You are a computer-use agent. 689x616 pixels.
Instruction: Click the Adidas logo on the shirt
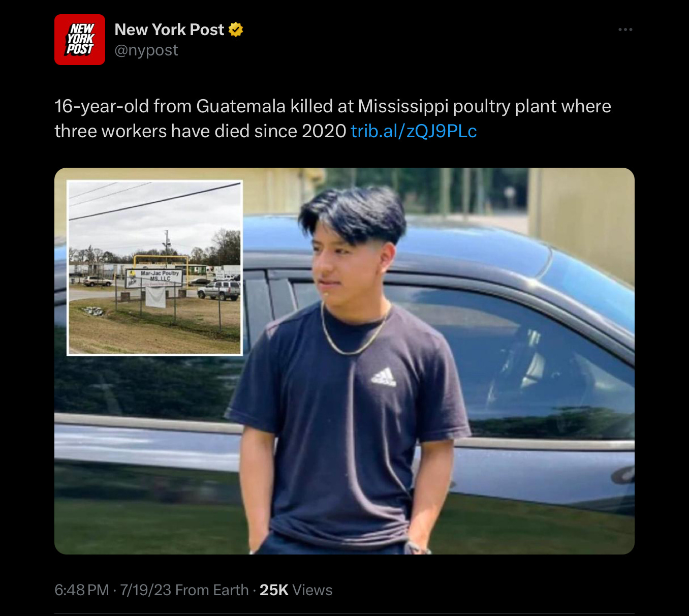pyautogui.click(x=384, y=376)
